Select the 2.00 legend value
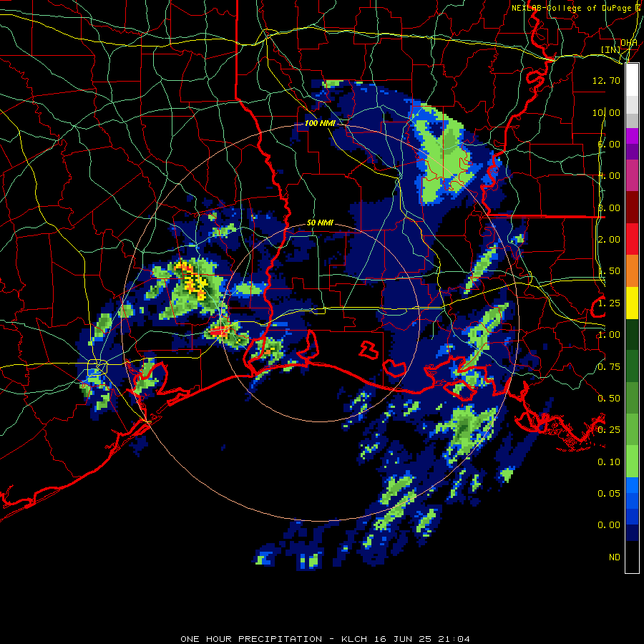Viewport: 644px width, 644px height. coord(609,240)
